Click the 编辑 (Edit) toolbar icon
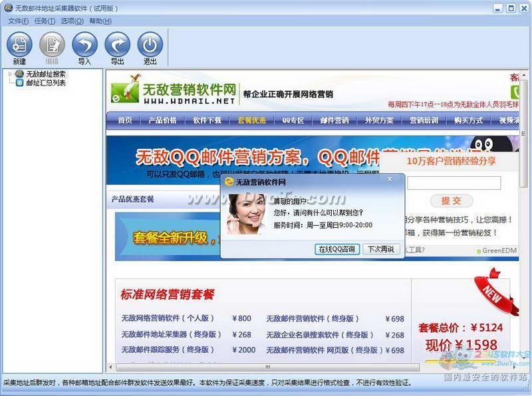532x396 pixels. tap(52, 45)
